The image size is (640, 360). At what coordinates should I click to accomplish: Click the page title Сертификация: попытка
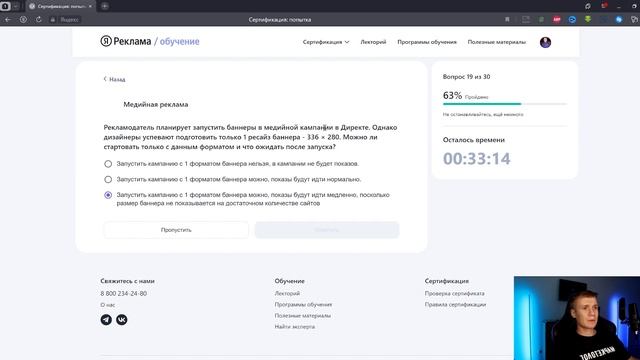pyautogui.click(x=280, y=20)
